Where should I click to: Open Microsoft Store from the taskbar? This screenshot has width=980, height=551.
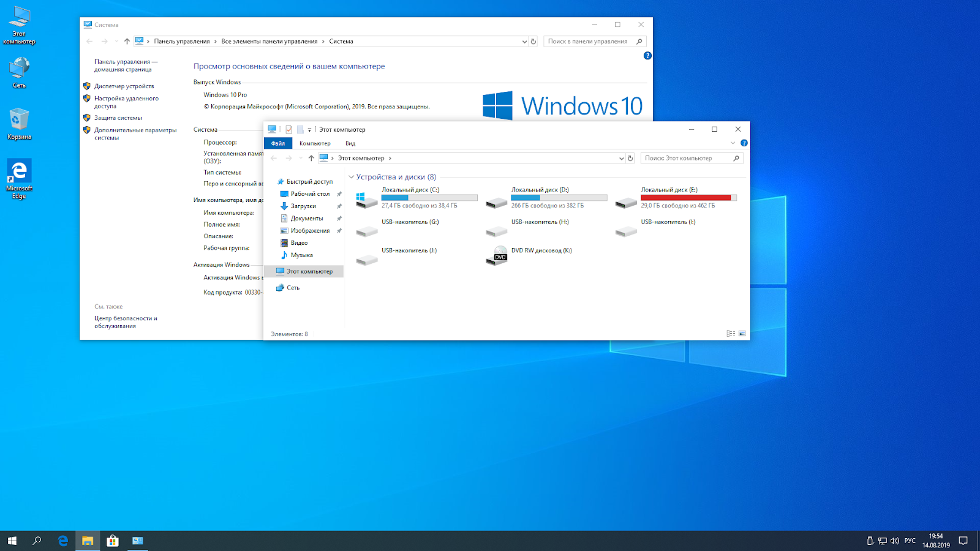113,541
